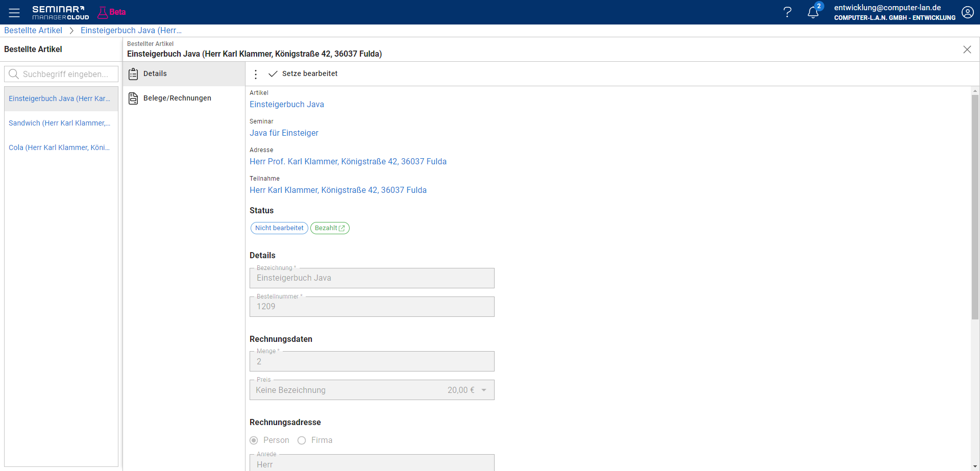The height and width of the screenshot is (471, 980).
Task: Select the Firma radio button
Action: (x=302, y=440)
